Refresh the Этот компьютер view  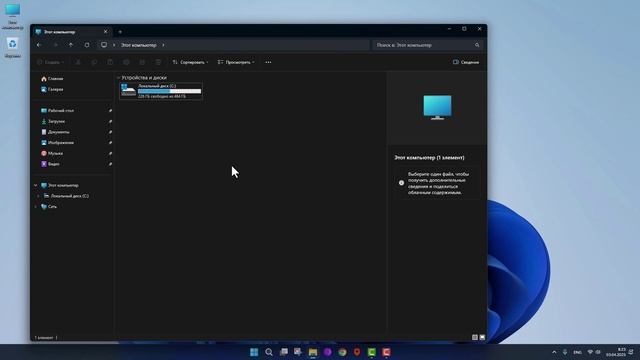tap(87, 45)
